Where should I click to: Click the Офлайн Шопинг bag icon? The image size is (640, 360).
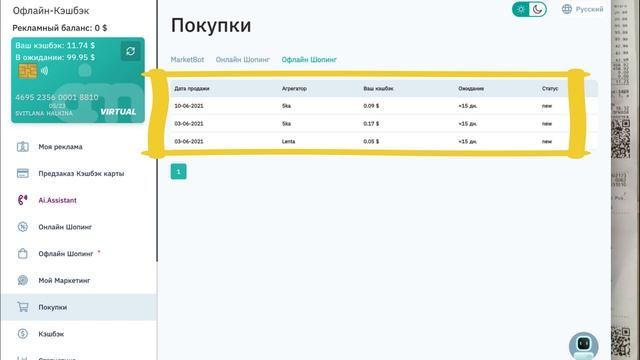tap(22, 253)
